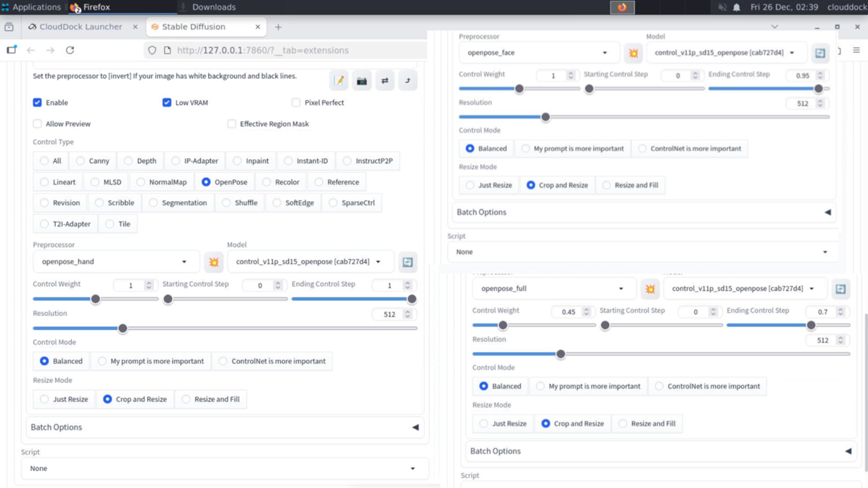The height and width of the screenshot is (488, 868).
Task: Open a new Firefox tab
Action: [x=278, y=27]
